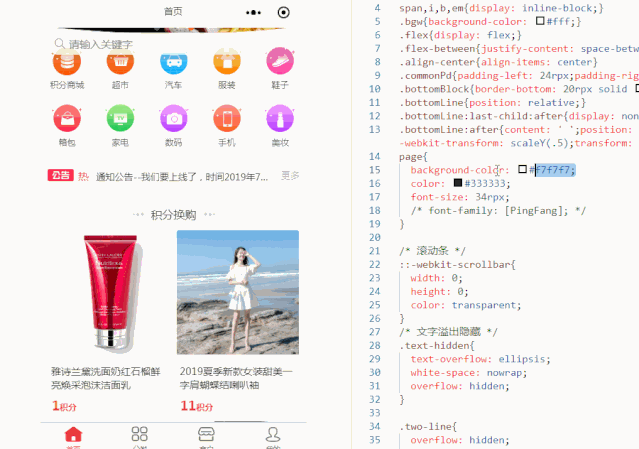The width and height of the screenshot is (639, 449).
Task: Click the 11积分 price label
Action: pyautogui.click(x=196, y=406)
